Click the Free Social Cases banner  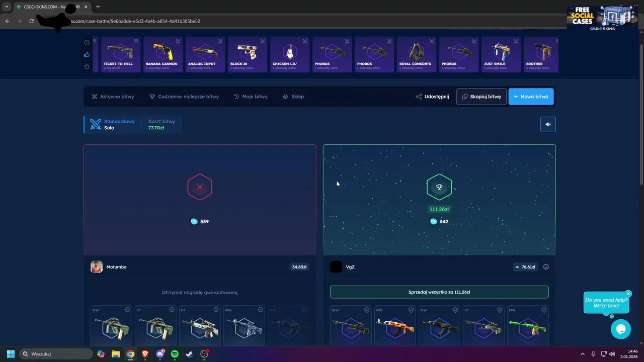[602, 19]
